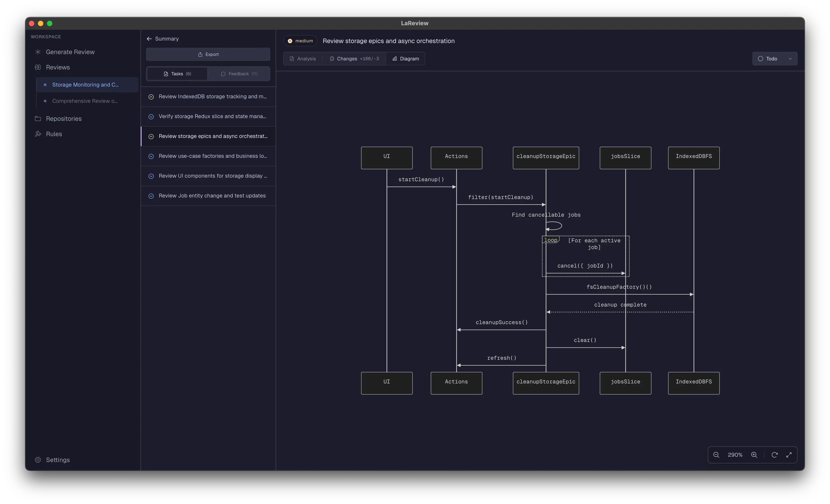Click the top IndexedDBFS participant box
830x504 pixels.
(694, 158)
